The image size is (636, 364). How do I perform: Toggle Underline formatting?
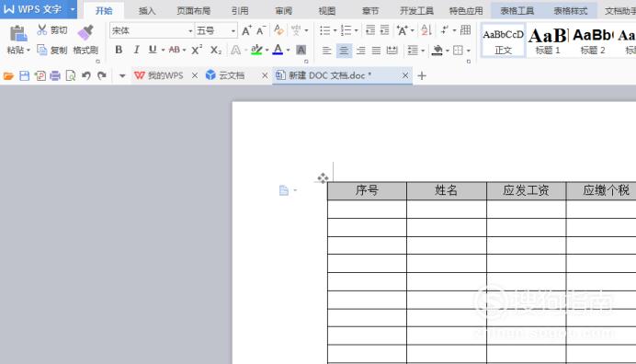[153, 50]
